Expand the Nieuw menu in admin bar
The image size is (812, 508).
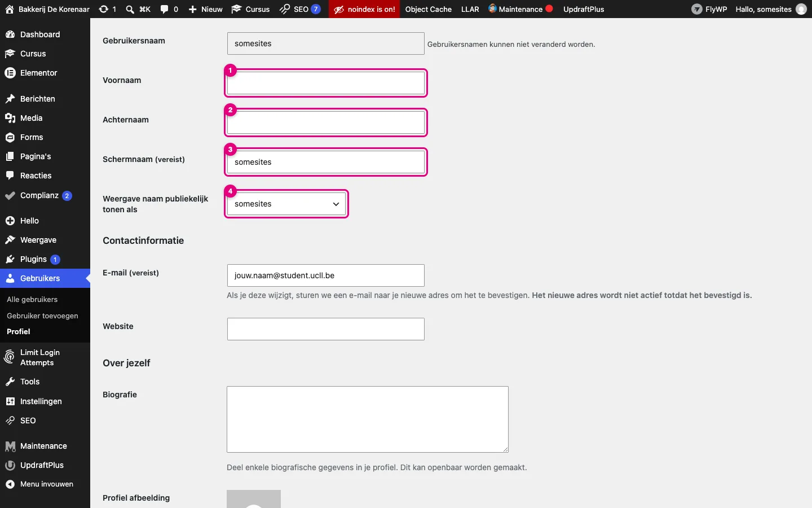205,9
